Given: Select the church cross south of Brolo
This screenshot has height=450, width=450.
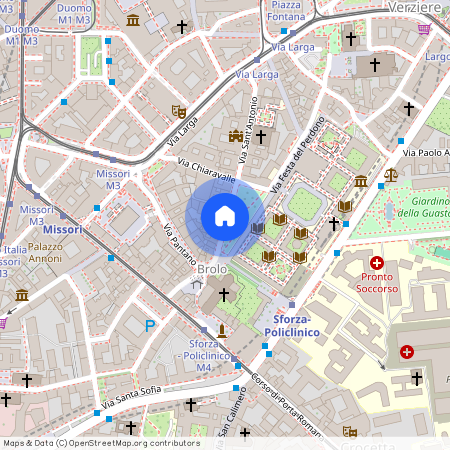Looking at the screenshot, I should [x=224, y=295].
